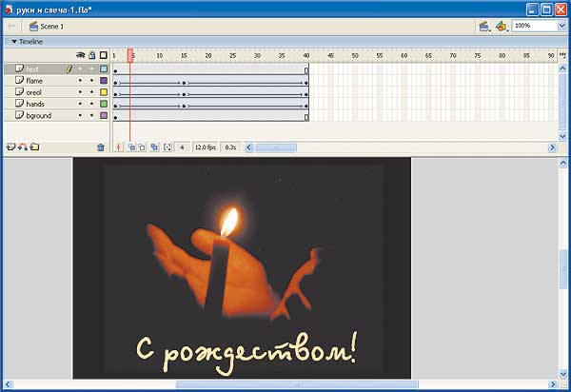Screen dimensions: 571x392
Task: Click frame 40 on the timeline ruler
Action: 306,56
